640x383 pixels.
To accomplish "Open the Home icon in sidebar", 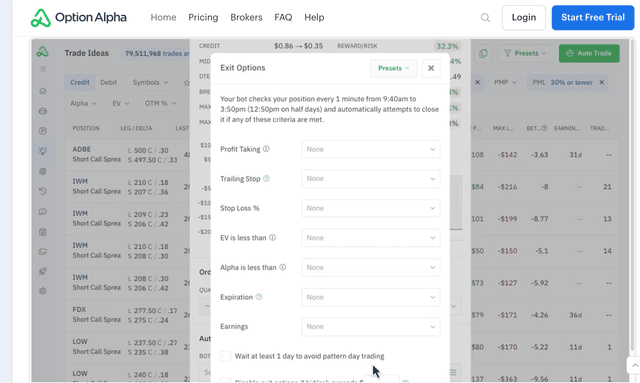I will coord(43,91).
